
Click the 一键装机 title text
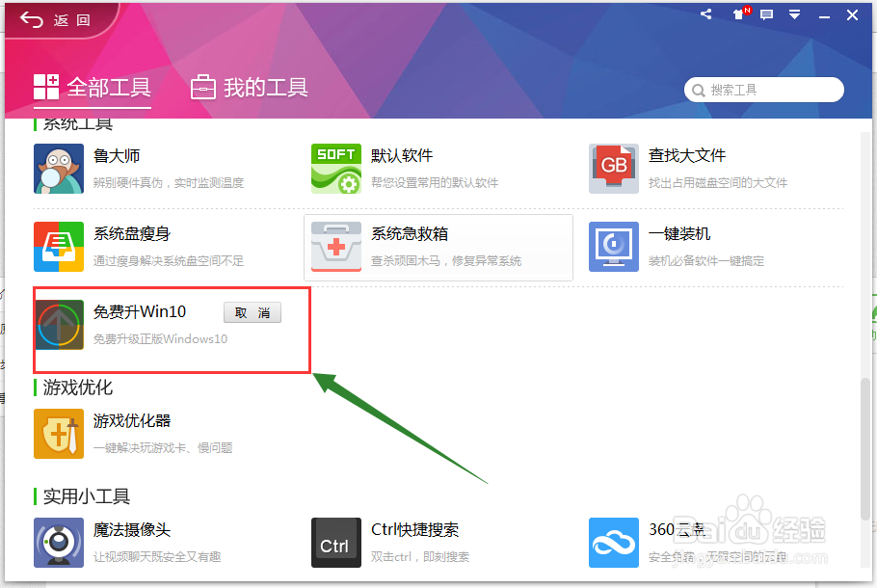[679, 234]
